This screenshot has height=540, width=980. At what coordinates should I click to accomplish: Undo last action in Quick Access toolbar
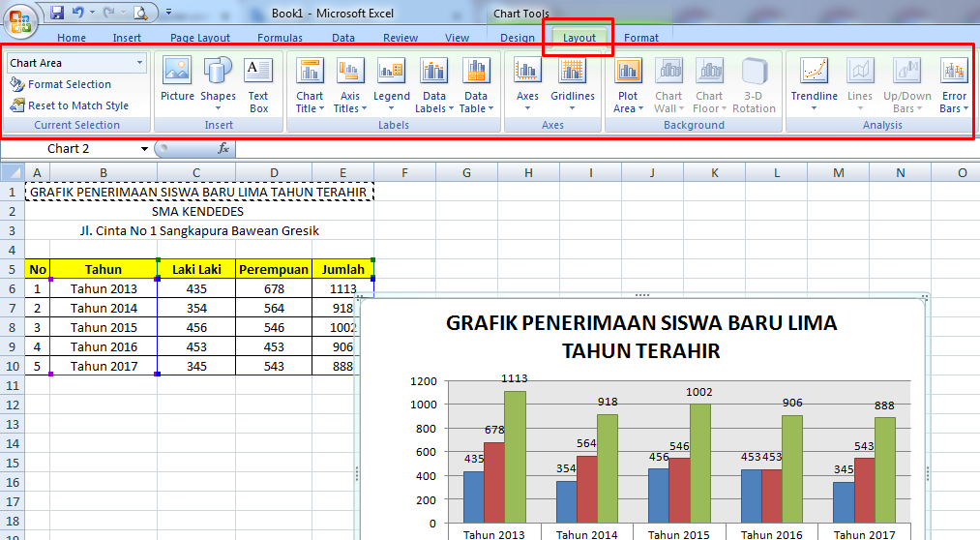tap(77, 12)
